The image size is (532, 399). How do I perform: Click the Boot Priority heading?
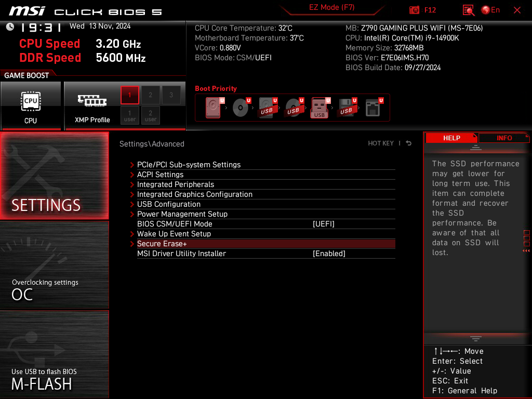coord(216,88)
